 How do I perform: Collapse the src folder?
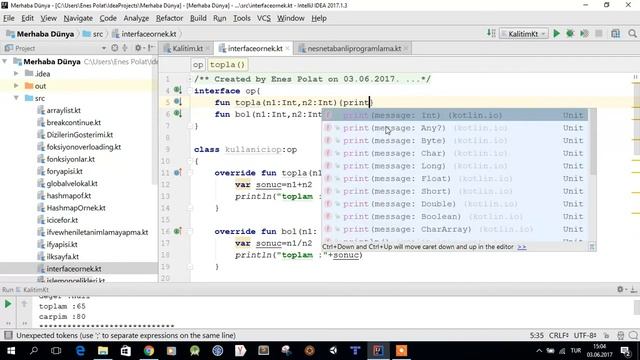pyautogui.click(x=16, y=98)
